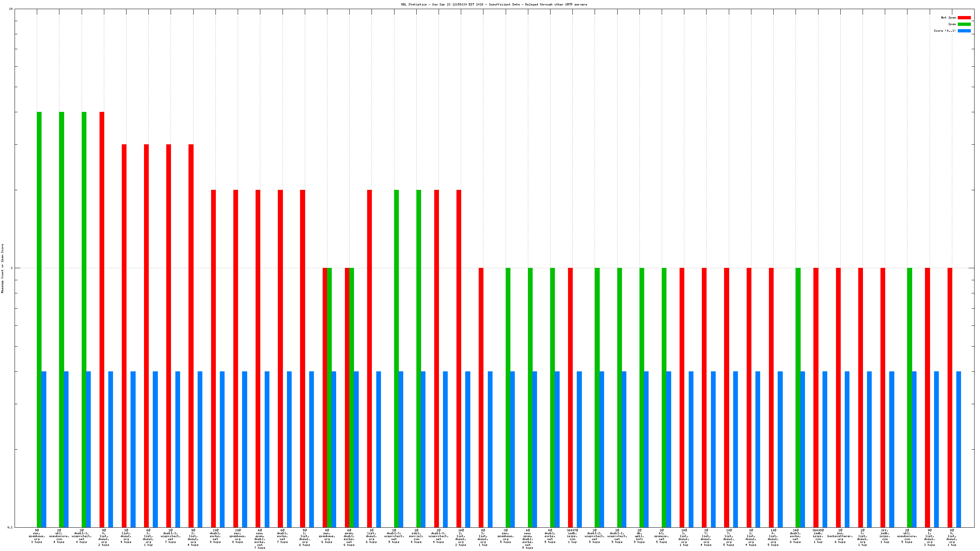Click the red Not Spam legend swatch

(964, 17)
